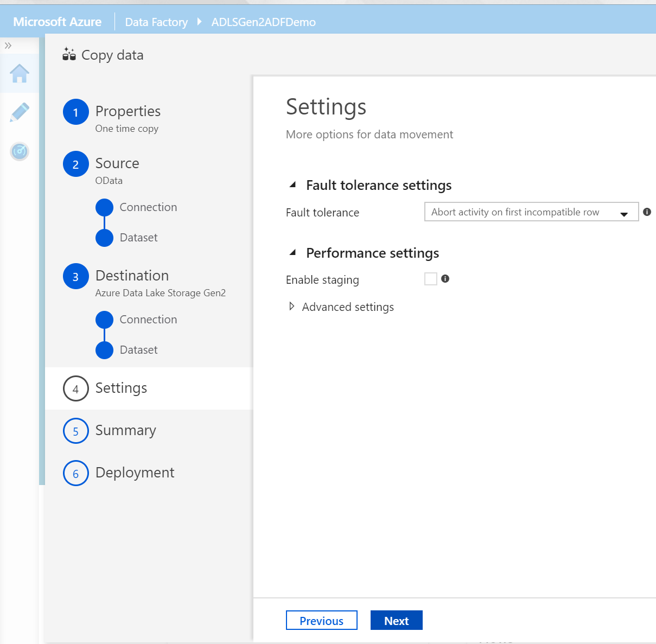Click the Next button
Screen dimensions: 656x644
(x=396, y=620)
